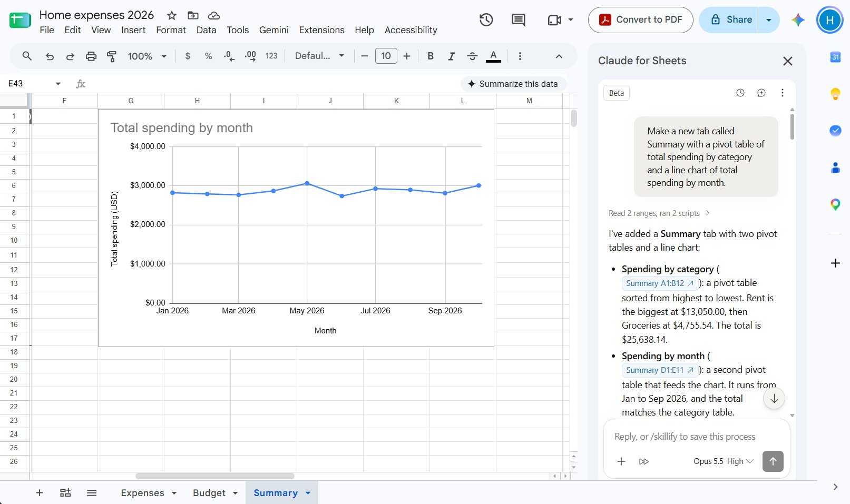This screenshot has height=504, width=850.
Task: Open the Summary D1:E11 range link
Action: [x=660, y=370]
